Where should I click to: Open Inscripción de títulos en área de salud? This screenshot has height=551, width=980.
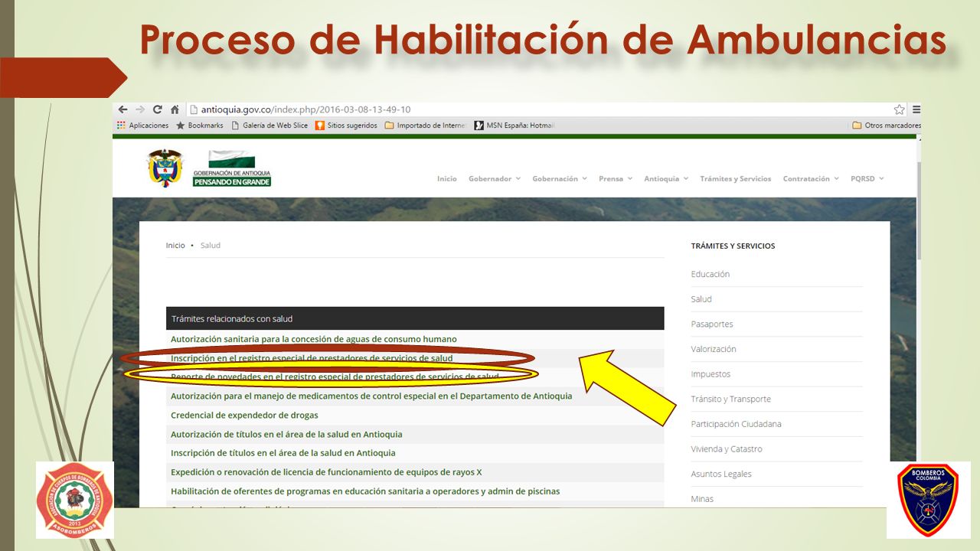click(283, 453)
